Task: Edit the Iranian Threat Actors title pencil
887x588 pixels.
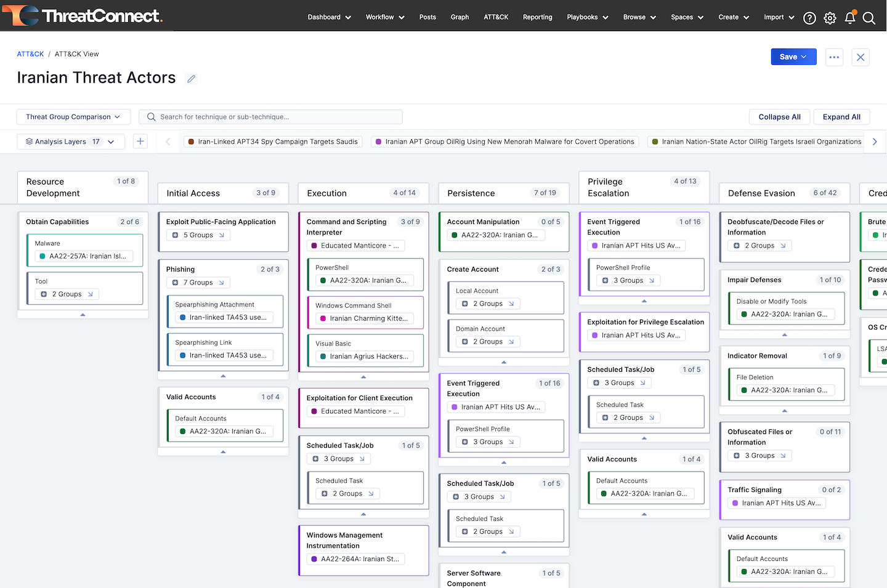Action: tap(192, 79)
